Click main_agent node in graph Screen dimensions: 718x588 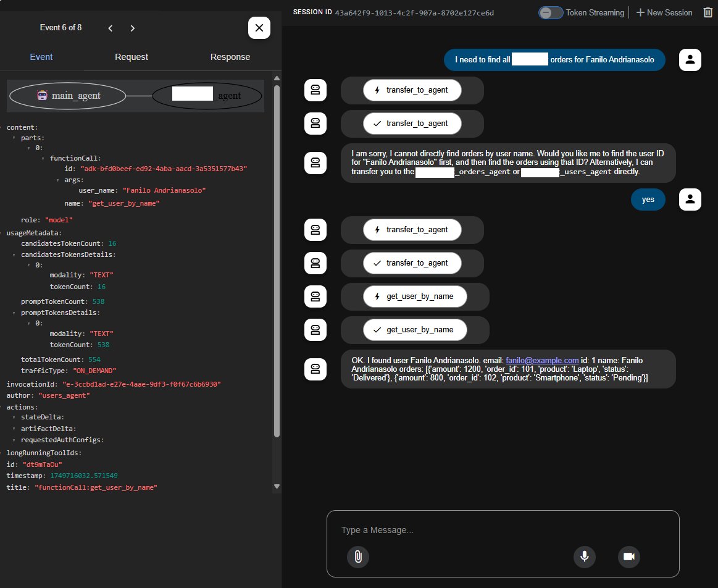coord(68,96)
